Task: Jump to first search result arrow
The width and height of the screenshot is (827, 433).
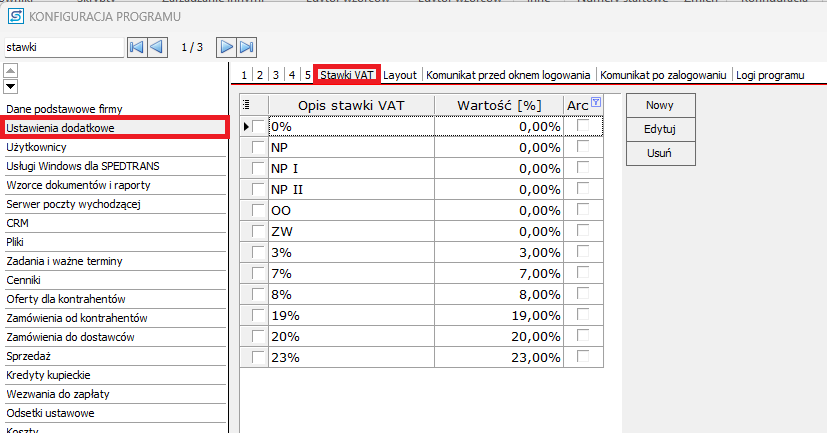Action: 137,47
